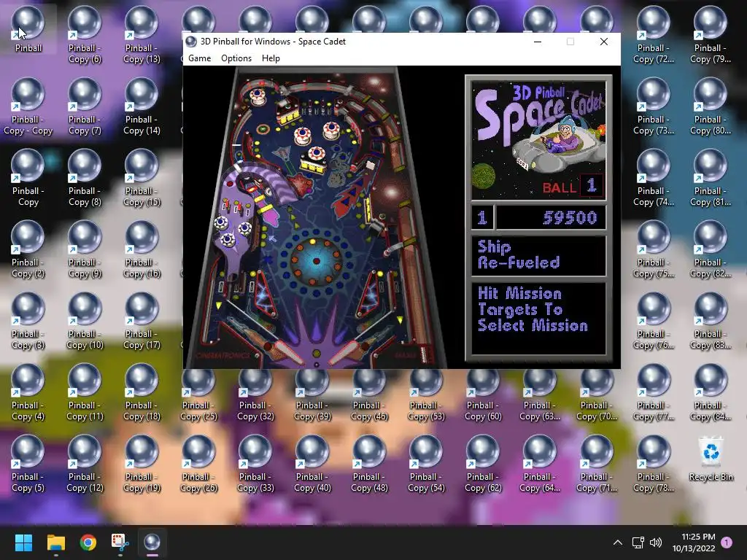Open the taskbar clock showing 11:25 PM
The height and width of the screenshot is (560, 747).
694,542
